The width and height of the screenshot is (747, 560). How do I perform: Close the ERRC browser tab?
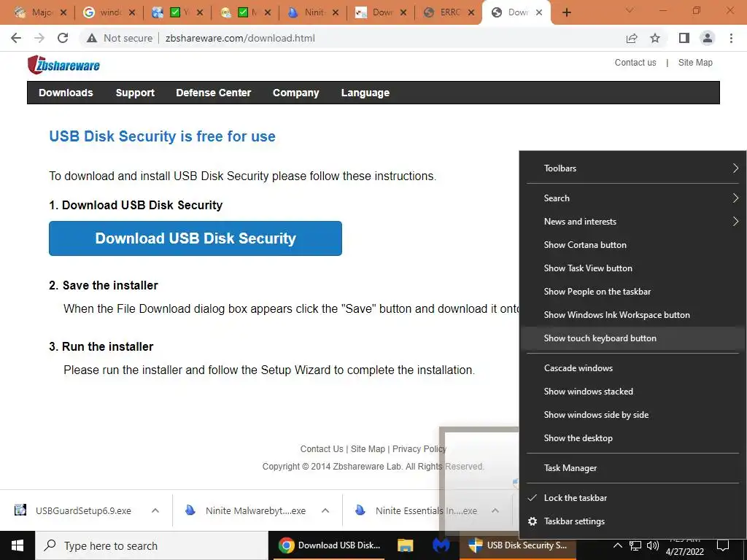[x=471, y=13]
